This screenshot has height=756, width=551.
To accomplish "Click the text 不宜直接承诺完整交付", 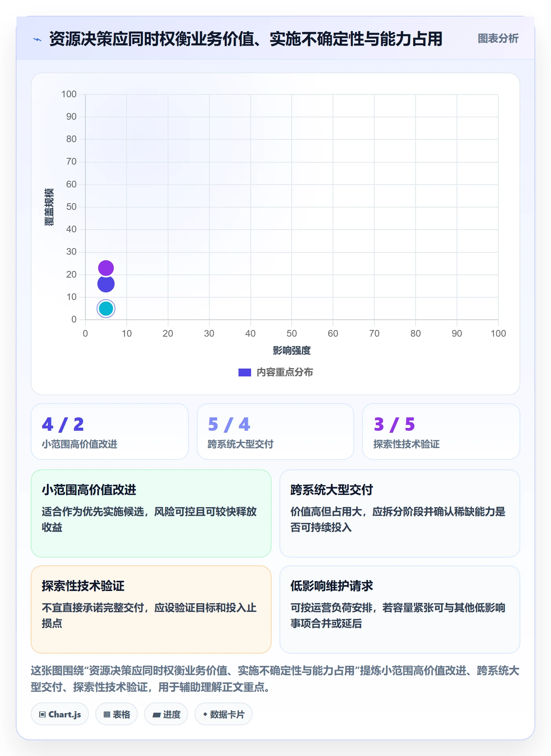I will (93, 608).
